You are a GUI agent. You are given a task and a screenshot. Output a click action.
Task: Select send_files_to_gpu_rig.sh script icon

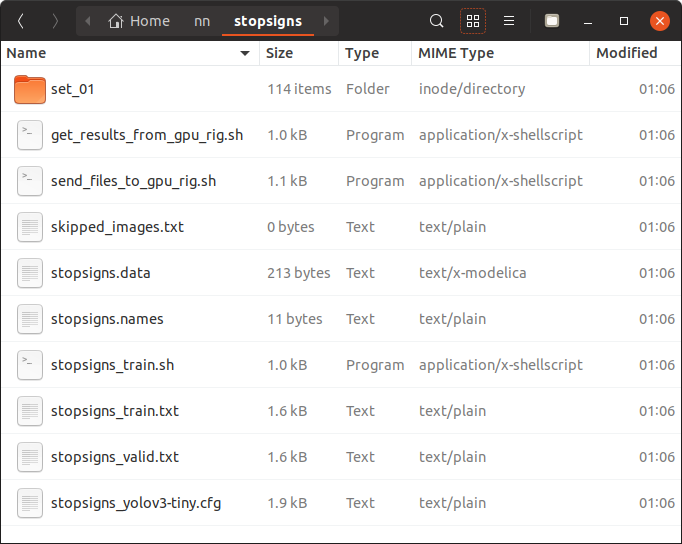[x=30, y=181]
